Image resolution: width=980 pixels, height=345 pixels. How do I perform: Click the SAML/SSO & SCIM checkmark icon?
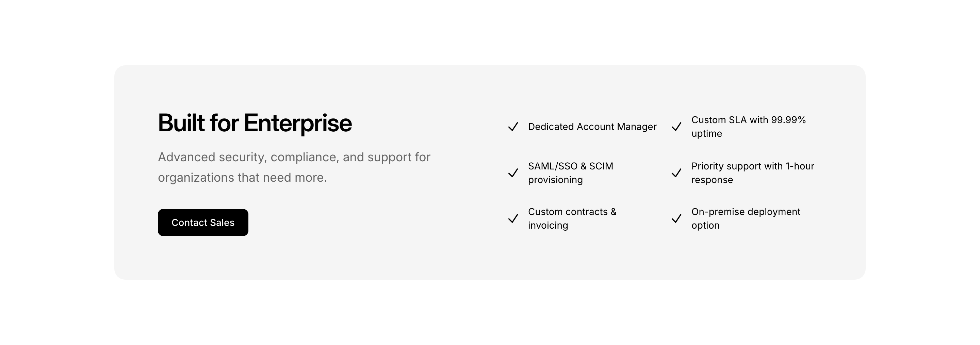pyautogui.click(x=513, y=173)
